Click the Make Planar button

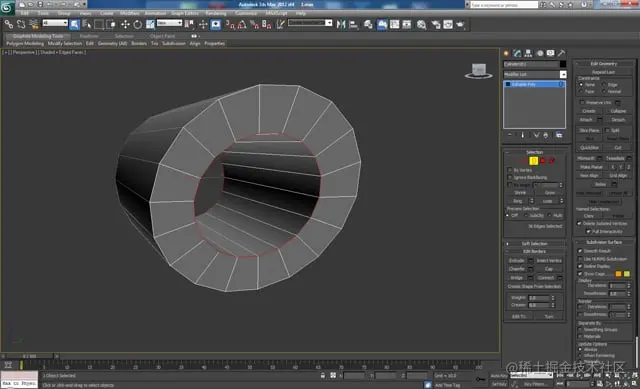coord(591,167)
